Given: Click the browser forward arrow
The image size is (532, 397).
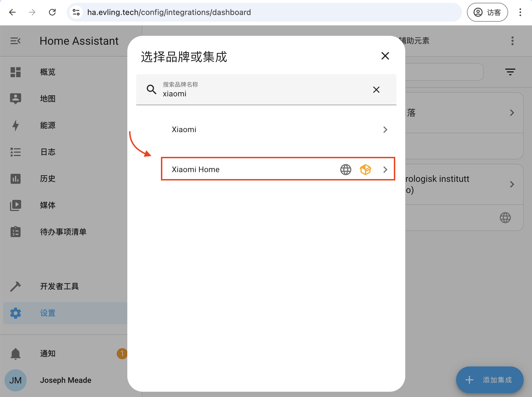Looking at the screenshot, I should tap(32, 12).
